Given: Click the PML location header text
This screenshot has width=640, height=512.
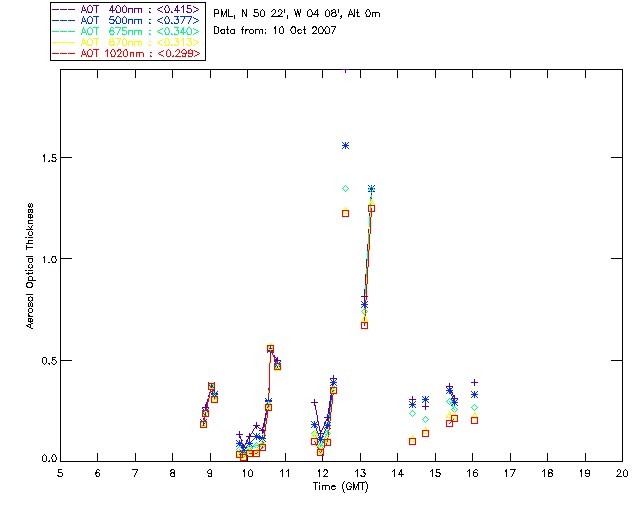Looking at the screenshot, I should tap(297, 14).
